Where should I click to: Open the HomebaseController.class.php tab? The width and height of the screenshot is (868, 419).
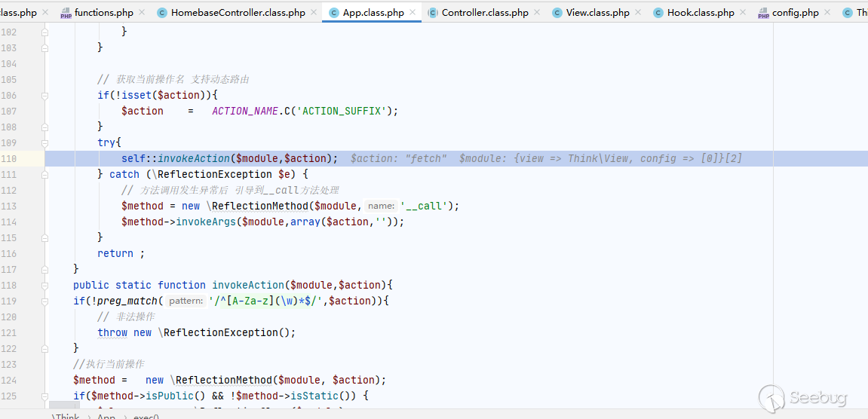pyautogui.click(x=238, y=12)
